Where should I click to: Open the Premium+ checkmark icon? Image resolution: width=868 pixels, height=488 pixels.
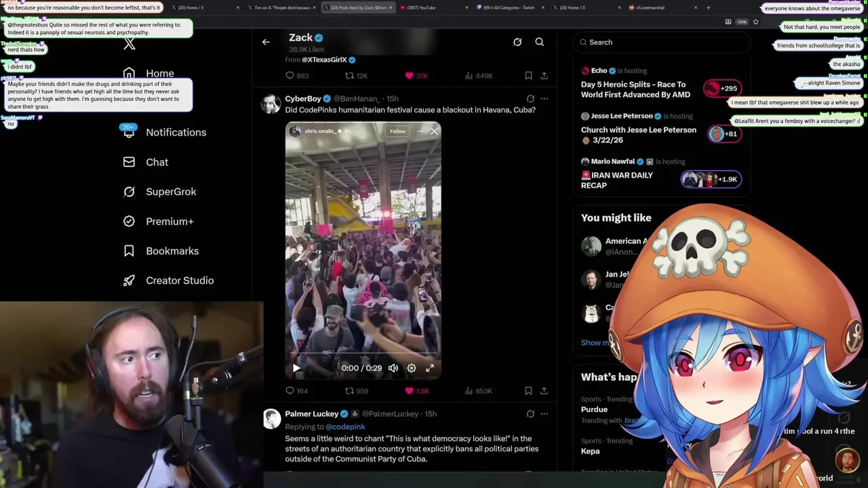click(x=129, y=221)
